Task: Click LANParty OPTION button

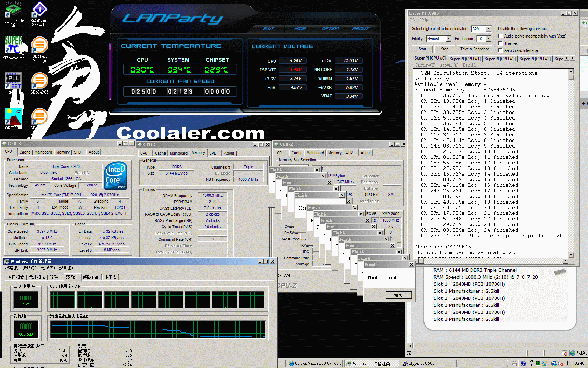Action: point(330,29)
